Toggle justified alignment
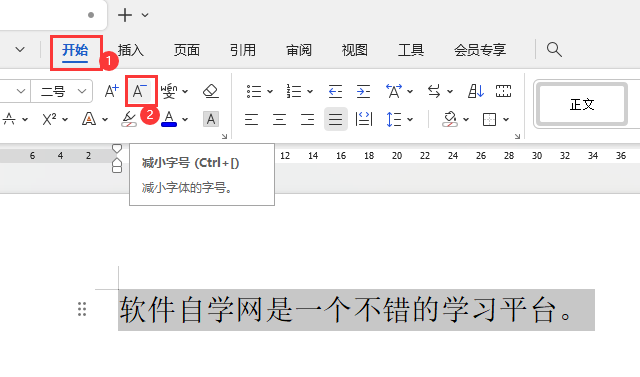Screen dimensions: 640x377 tap(336, 119)
